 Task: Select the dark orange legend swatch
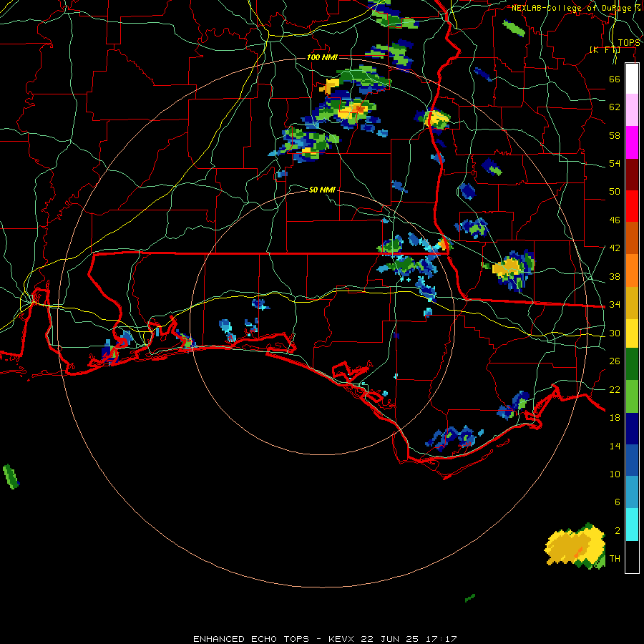point(632,238)
